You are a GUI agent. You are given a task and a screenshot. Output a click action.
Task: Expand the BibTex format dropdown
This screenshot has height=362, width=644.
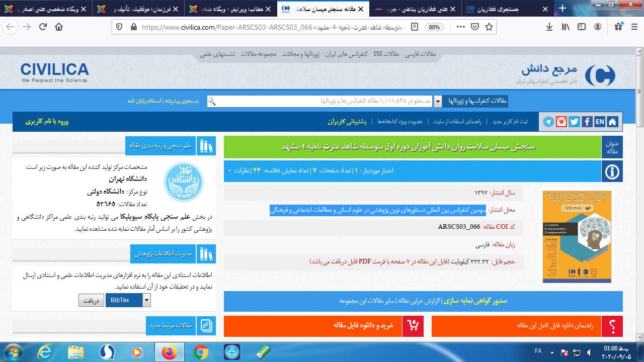coord(146,300)
